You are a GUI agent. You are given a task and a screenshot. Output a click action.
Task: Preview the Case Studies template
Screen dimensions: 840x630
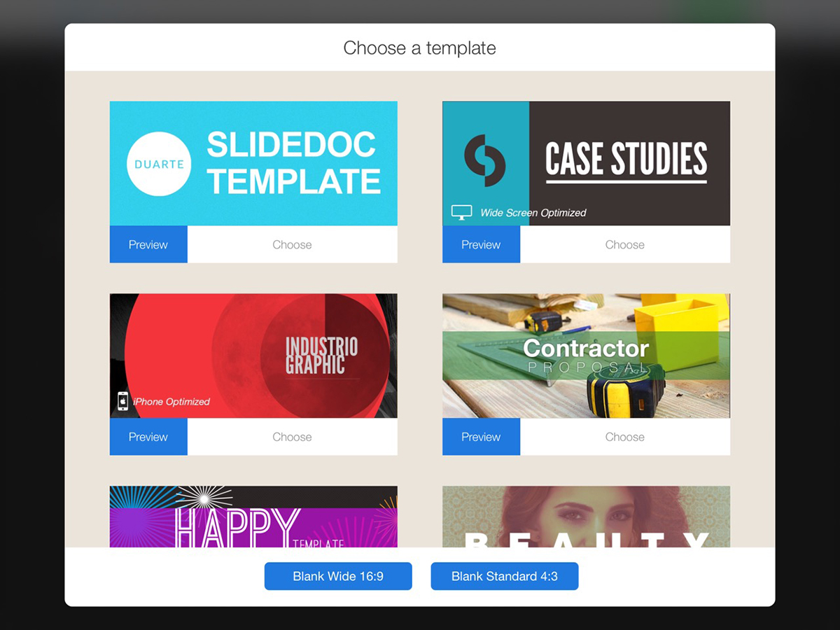[481, 245]
